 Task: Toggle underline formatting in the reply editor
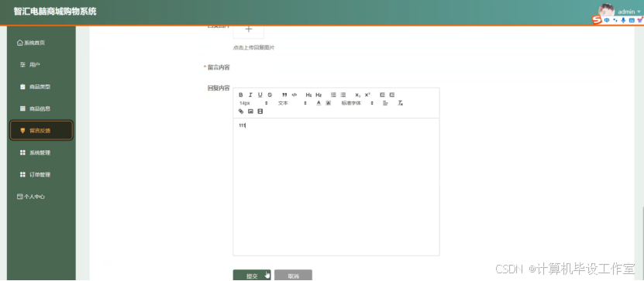(x=260, y=94)
